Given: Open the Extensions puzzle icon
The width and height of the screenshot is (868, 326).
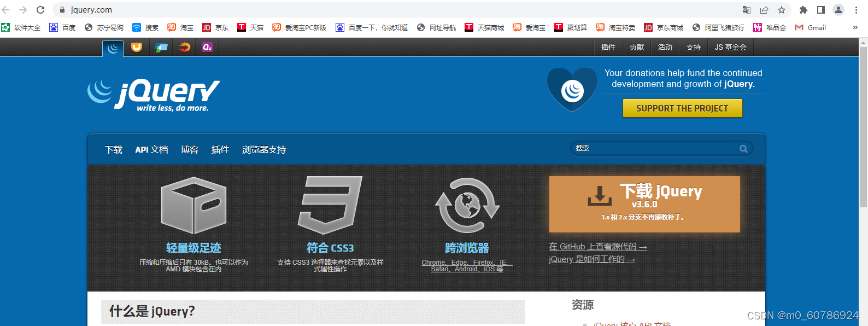Looking at the screenshot, I should pos(804,10).
